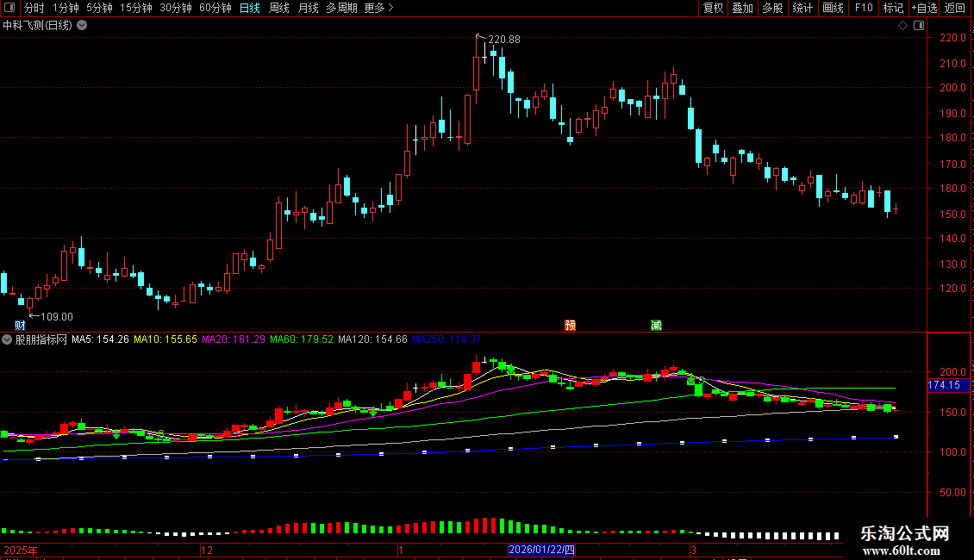
Task: Click the 叠加 overlay button
Action: 742,8
